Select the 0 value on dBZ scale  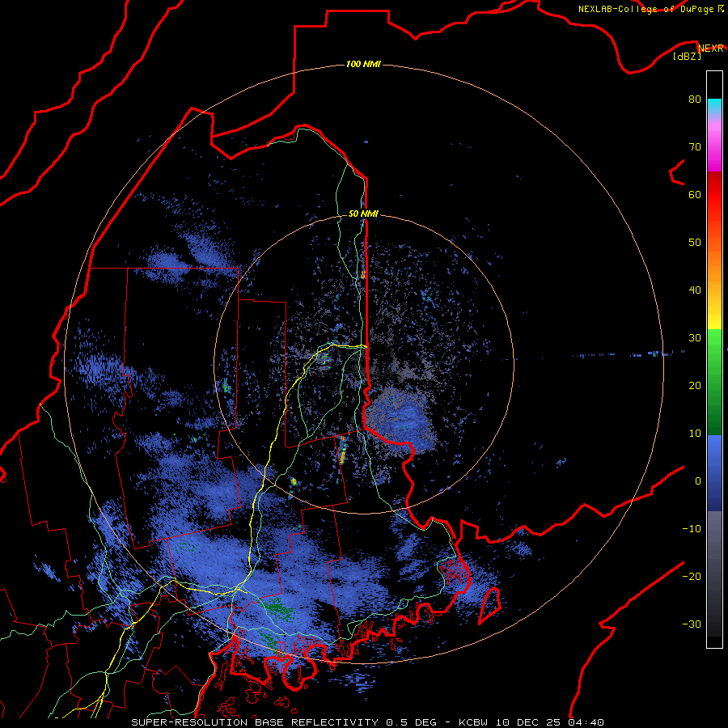(x=698, y=481)
